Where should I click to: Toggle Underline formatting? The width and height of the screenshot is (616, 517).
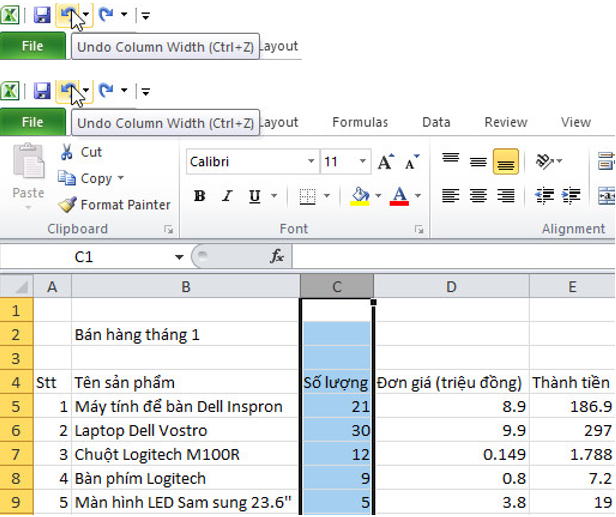255,196
